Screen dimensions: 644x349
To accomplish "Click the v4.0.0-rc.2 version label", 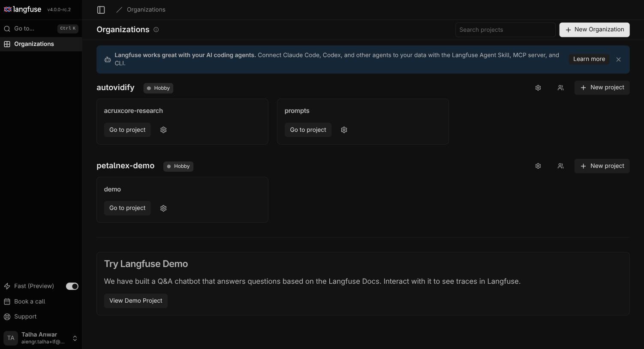I will (59, 9).
